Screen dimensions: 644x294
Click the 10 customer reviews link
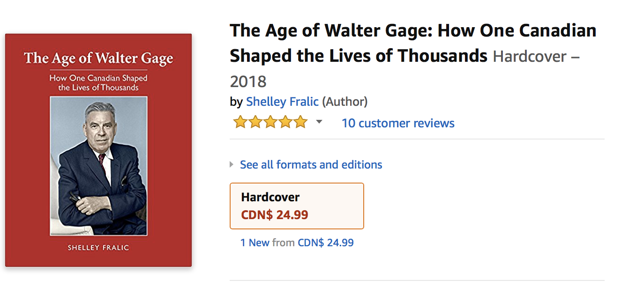pyautogui.click(x=397, y=123)
